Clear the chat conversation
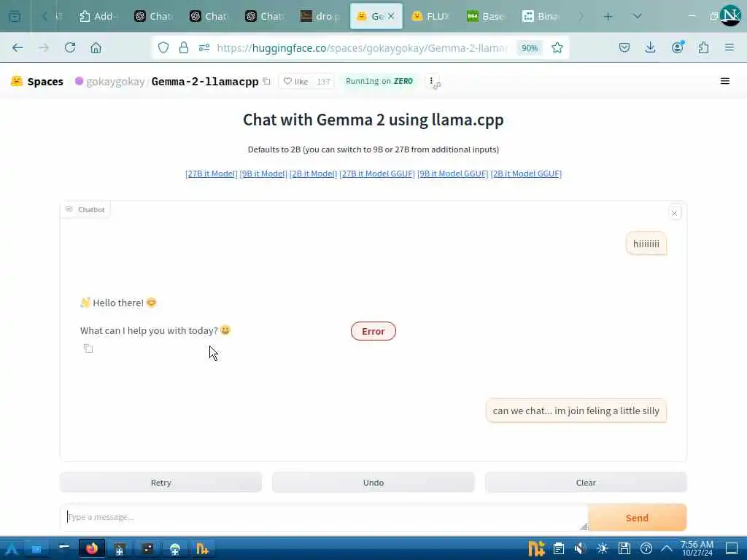747x560 pixels. coord(586,483)
